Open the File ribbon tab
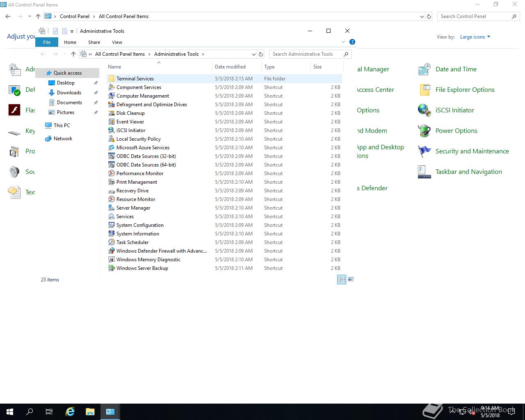This screenshot has height=420, width=525. (x=47, y=42)
